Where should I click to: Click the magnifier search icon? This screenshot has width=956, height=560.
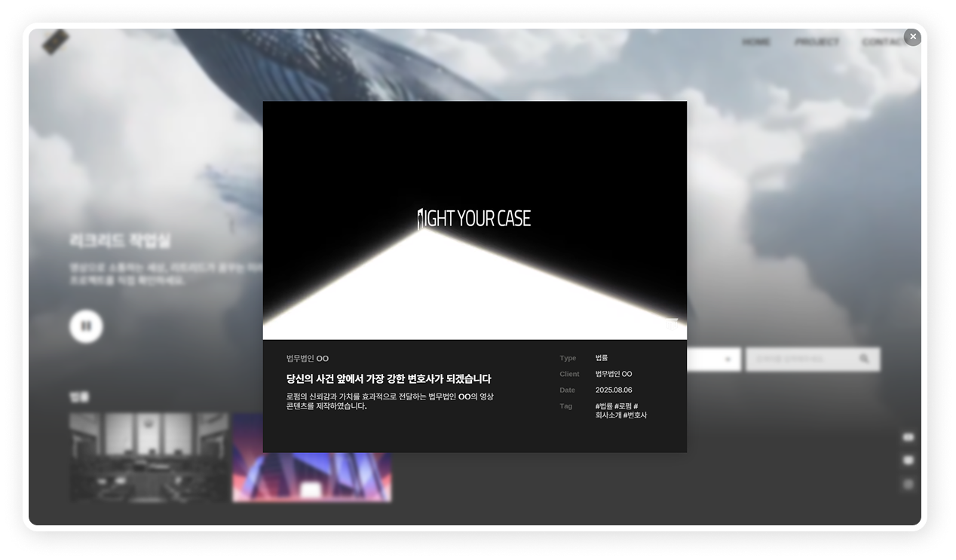pos(864,360)
